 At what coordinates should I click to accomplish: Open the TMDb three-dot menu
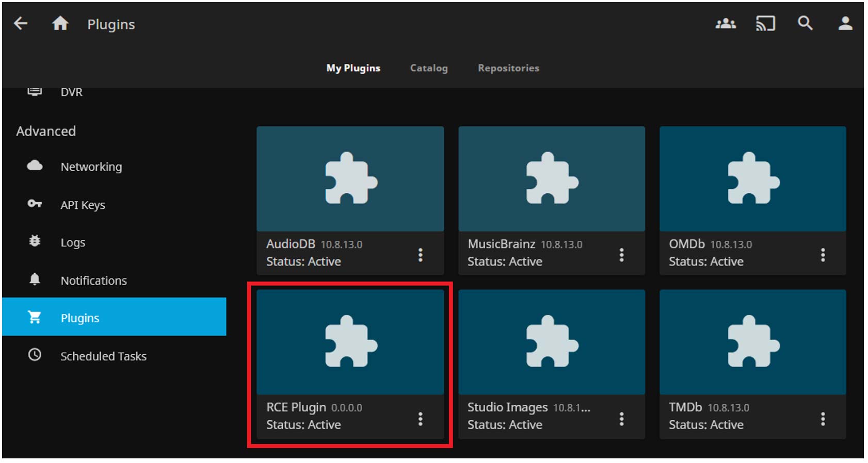(x=823, y=419)
